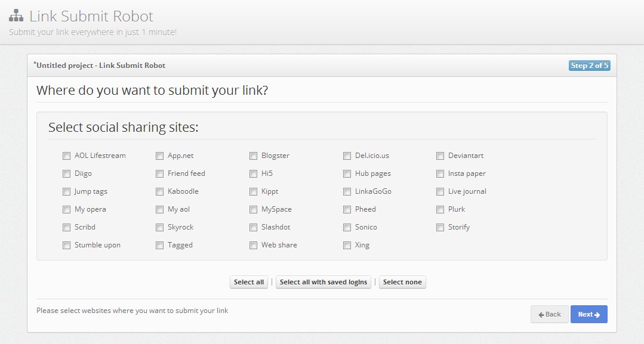Enable the Slashdot checkbox

[254, 227]
